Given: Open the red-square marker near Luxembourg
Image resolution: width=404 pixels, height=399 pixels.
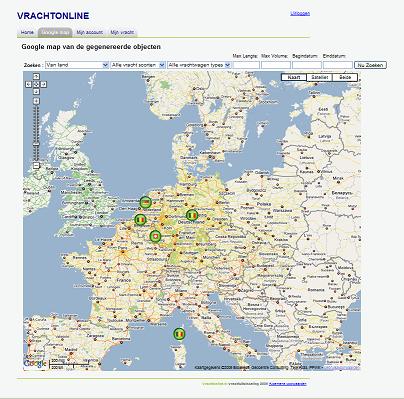Looking at the screenshot, I should point(155,236).
